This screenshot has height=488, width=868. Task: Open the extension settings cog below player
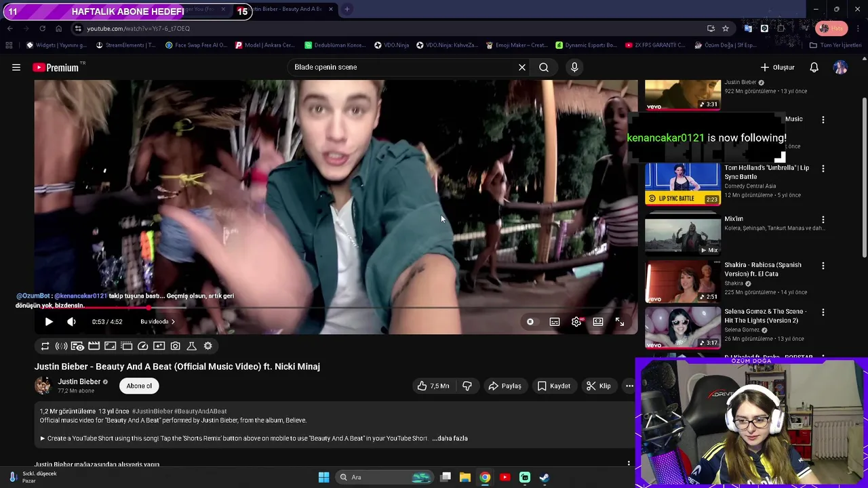pos(208,346)
